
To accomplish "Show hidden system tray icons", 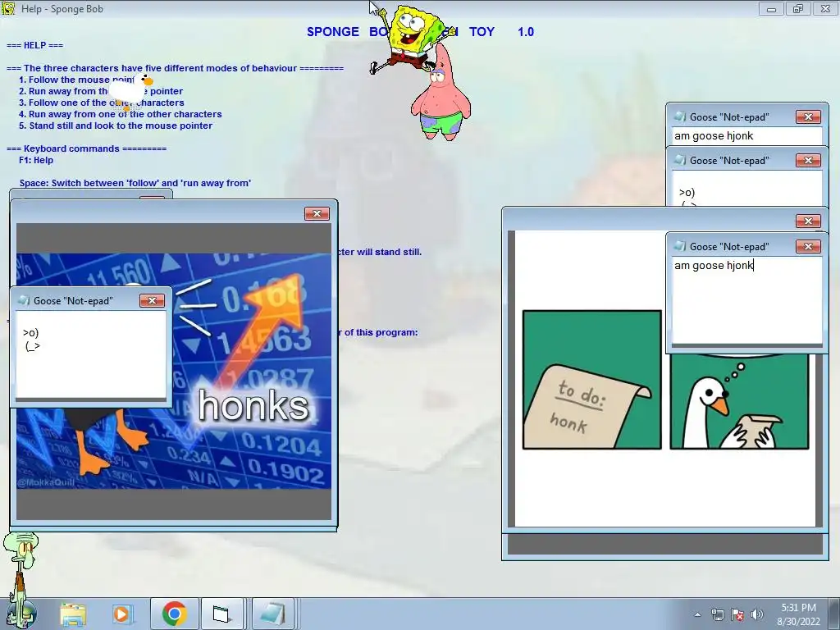I will (697, 614).
